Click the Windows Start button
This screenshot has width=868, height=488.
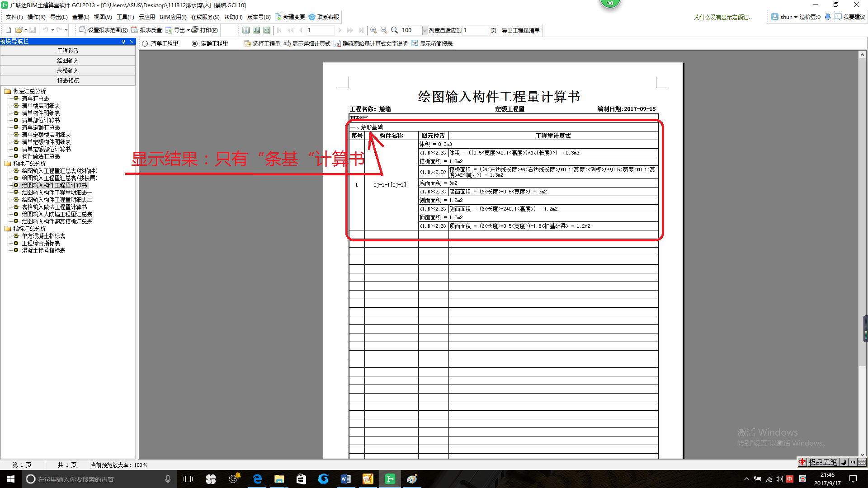click(11, 479)
